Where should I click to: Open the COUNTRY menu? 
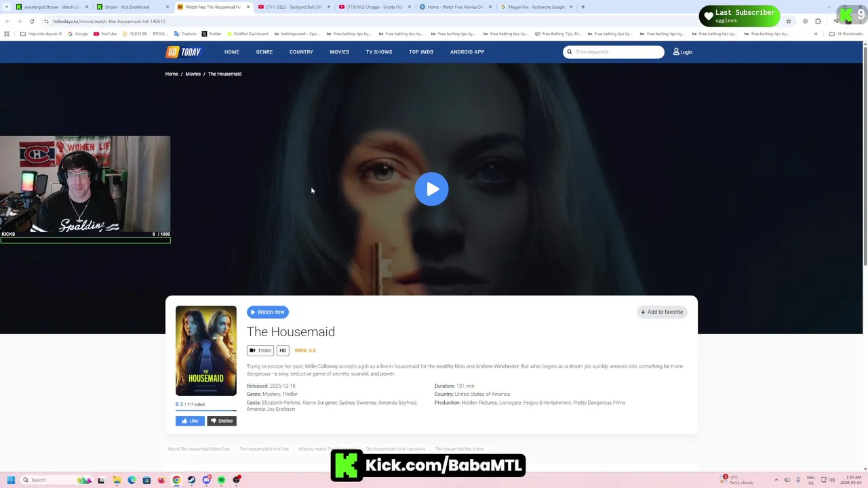(x=301, y=52)
